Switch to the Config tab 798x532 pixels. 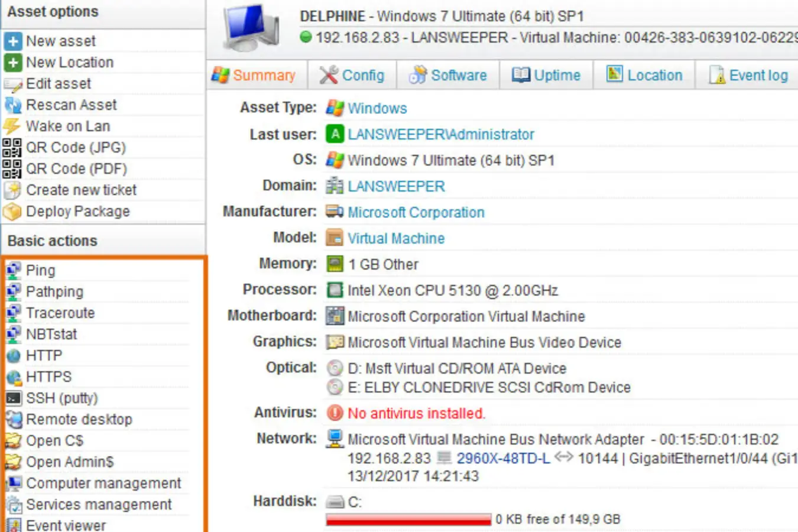(x=352, y=76)
